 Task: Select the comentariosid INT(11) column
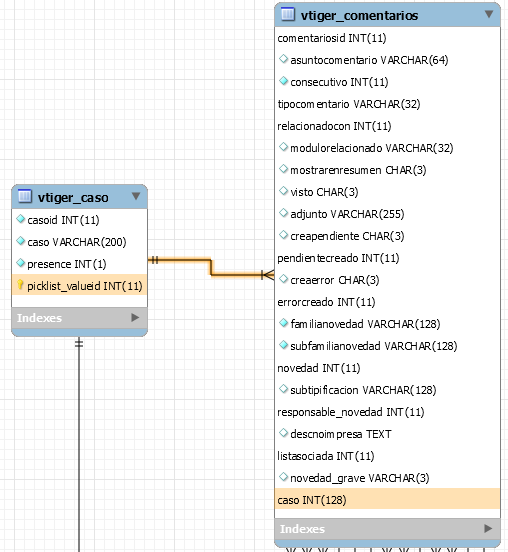[x=332, y=38]
